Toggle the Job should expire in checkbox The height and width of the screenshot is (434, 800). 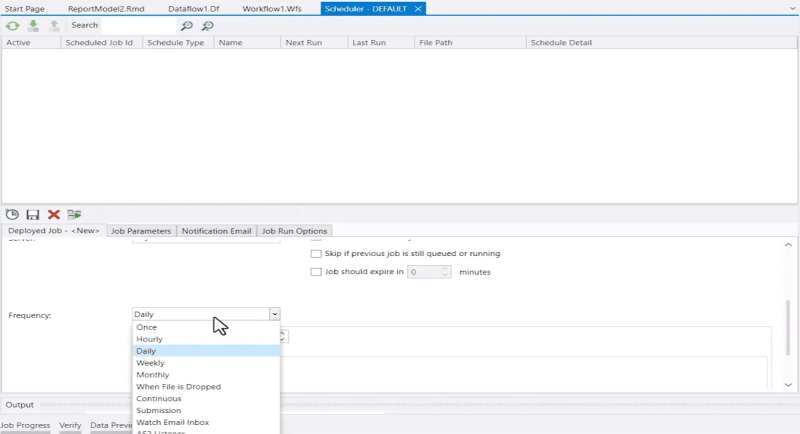[x=316, y=272]
